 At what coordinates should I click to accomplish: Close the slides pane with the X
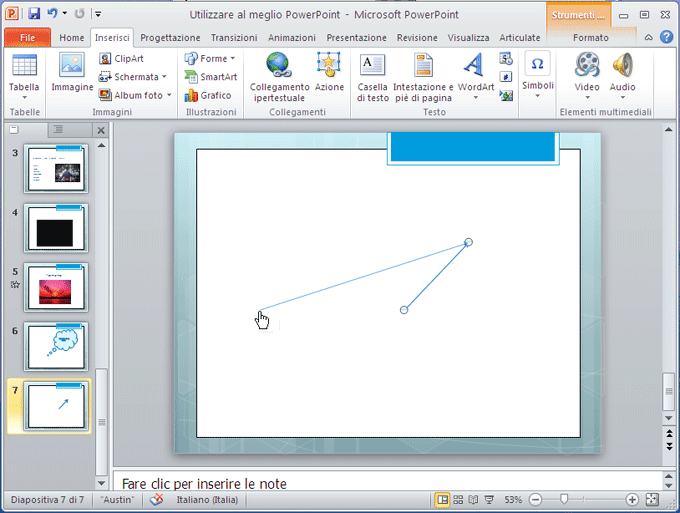click(x=101, y=130)
